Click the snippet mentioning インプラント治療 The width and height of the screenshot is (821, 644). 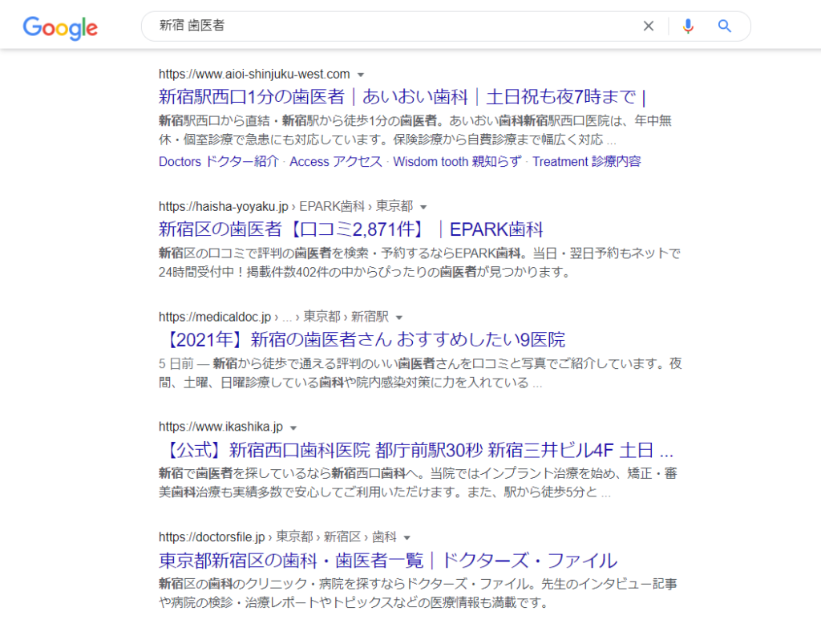[418, 483]
